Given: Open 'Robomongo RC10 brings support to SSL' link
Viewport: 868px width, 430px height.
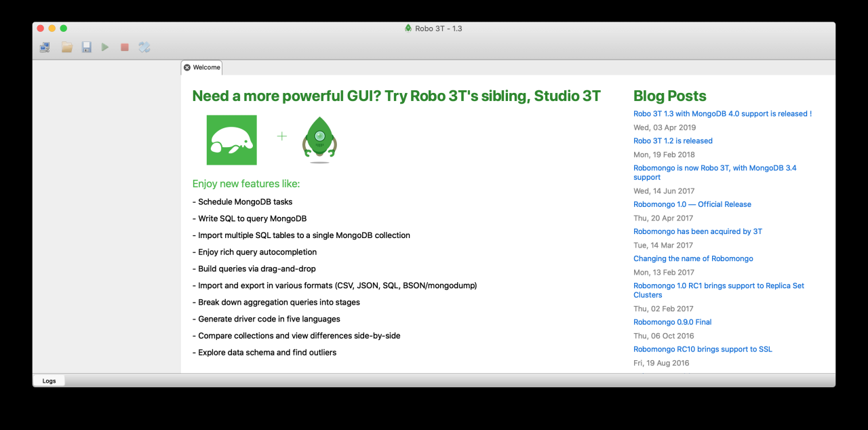Looking at the screenshot, I should 703,349.
